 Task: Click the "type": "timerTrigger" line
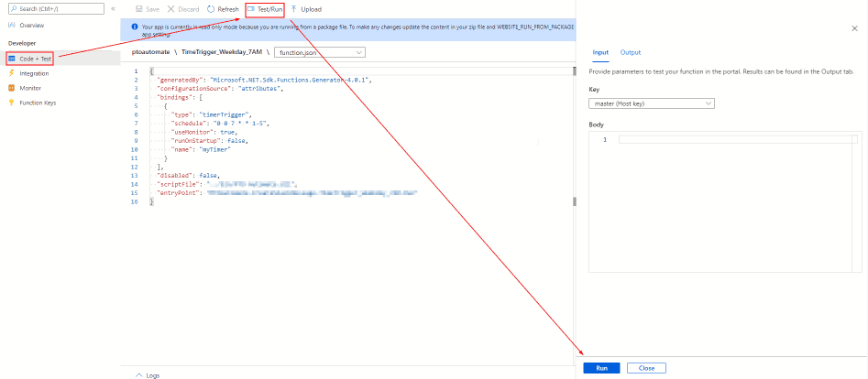tap(212, 115)
